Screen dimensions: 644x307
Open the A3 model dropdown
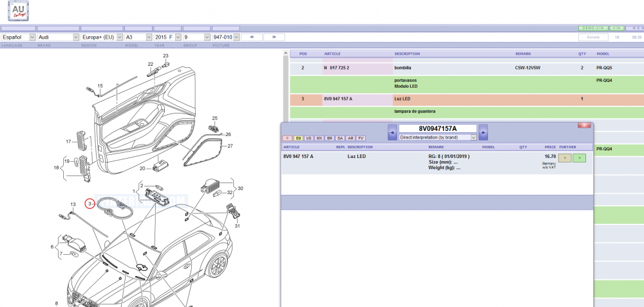click(x=138, y=37)
